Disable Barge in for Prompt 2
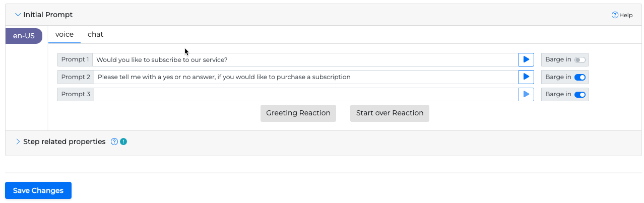 click(x=580, y=77)
